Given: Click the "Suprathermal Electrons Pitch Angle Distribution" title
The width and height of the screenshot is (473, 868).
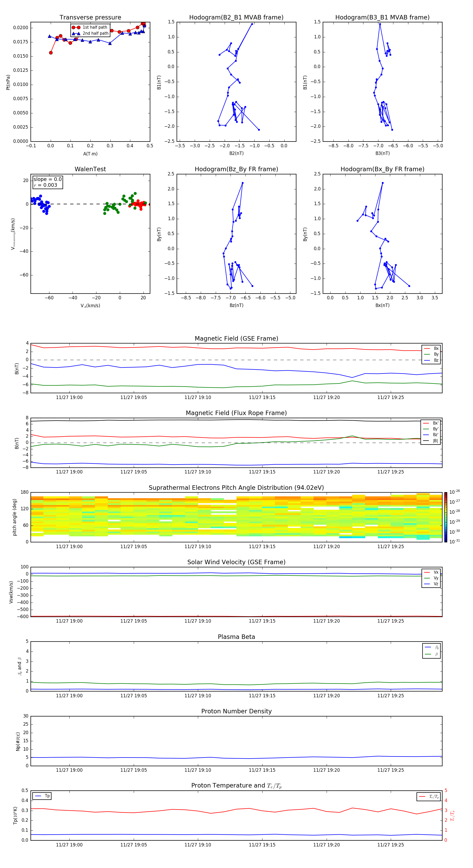Looking at the screenshot, I should pos(236,488).
